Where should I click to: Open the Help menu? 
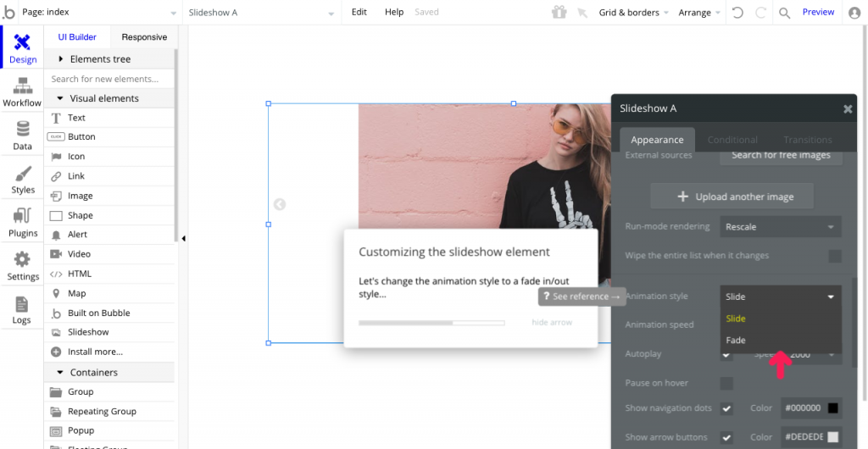[394, 12]
